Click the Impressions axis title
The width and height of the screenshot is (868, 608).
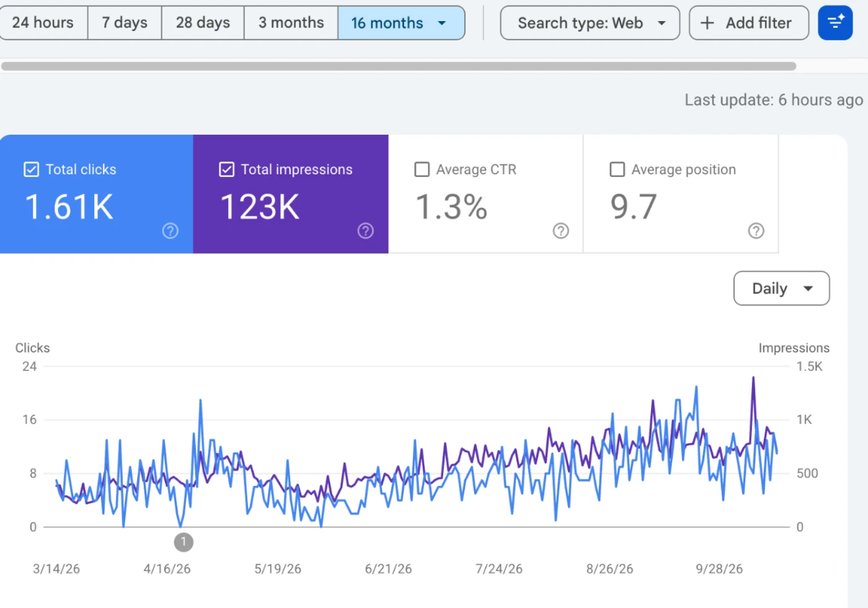pyautogui.click(x=794, y=348)
